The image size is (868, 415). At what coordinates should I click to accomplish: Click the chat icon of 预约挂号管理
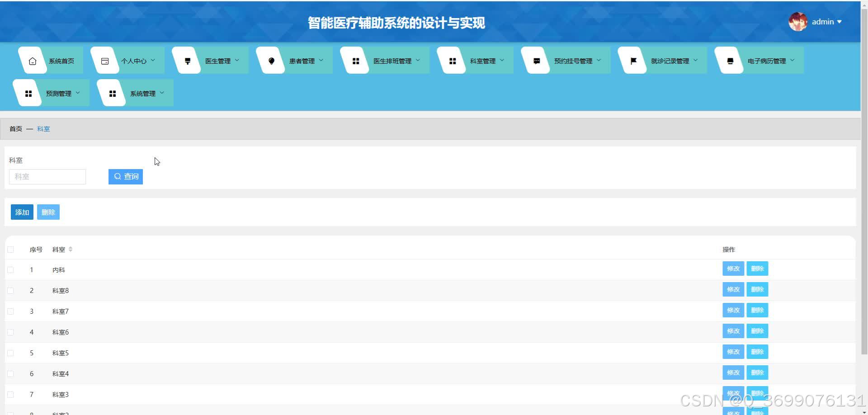537,61
